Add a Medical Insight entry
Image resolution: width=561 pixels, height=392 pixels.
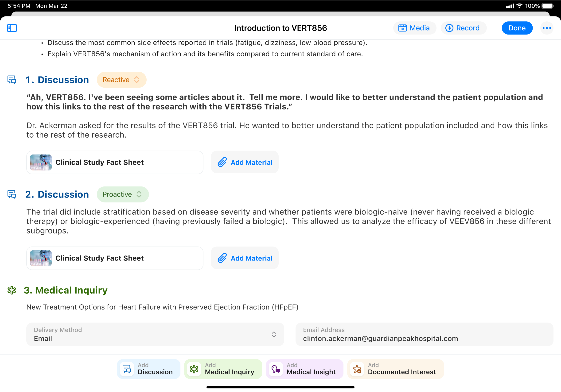point(304,369)
